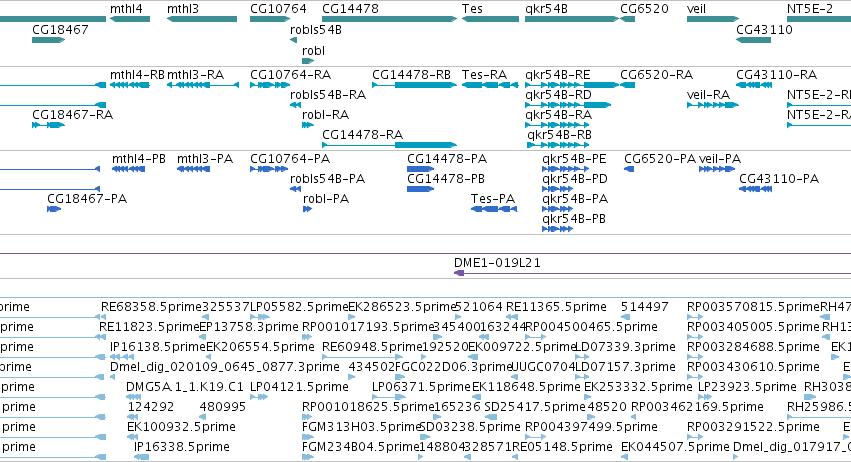This screenshot has width=851, height=462.
Task: Select protein CG6520-PA
Action: (x=659, y=159)
